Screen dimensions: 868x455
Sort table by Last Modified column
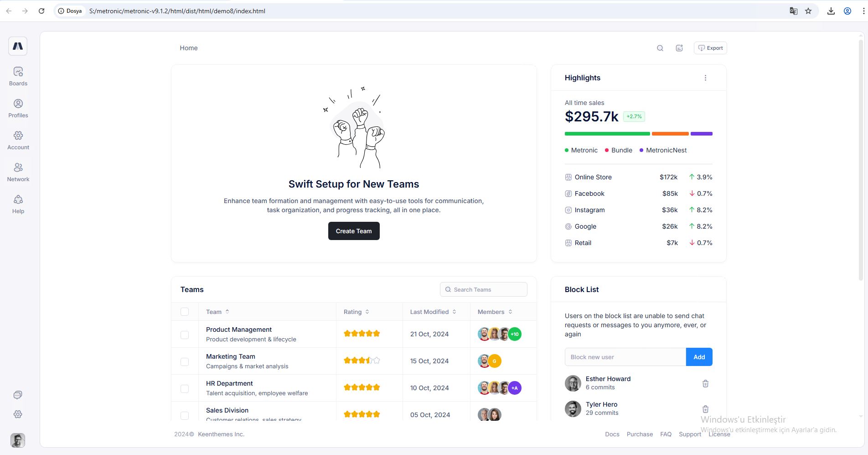tap(433, 312)
